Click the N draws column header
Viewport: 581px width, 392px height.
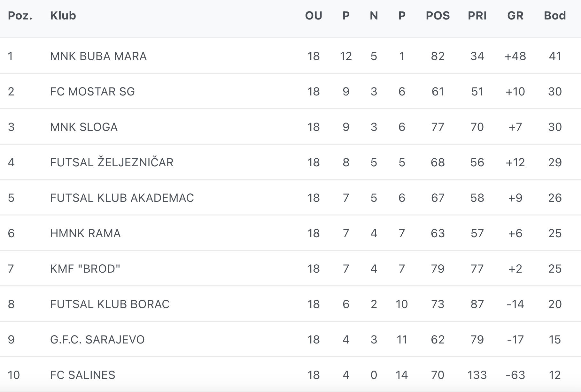point(374,16)
